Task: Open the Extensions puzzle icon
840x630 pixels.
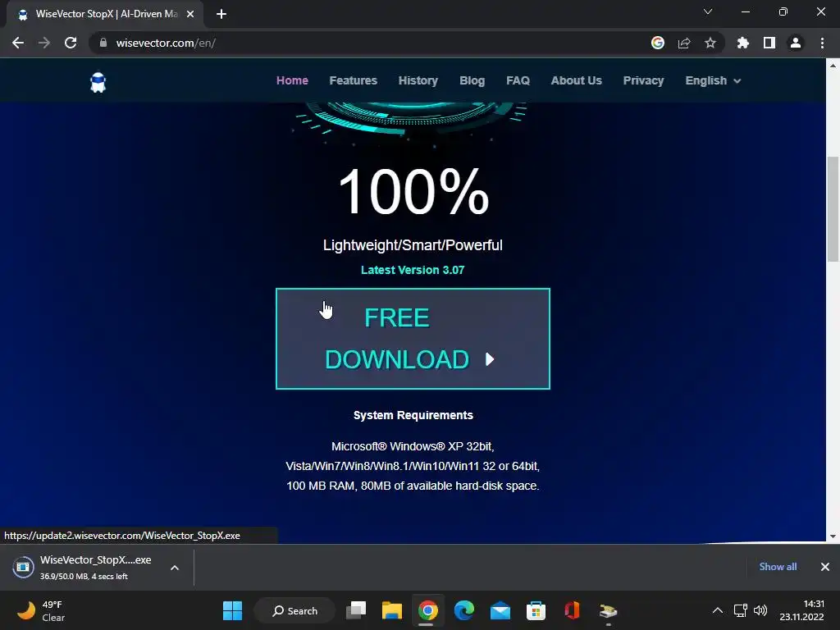Action: point(743,43)
